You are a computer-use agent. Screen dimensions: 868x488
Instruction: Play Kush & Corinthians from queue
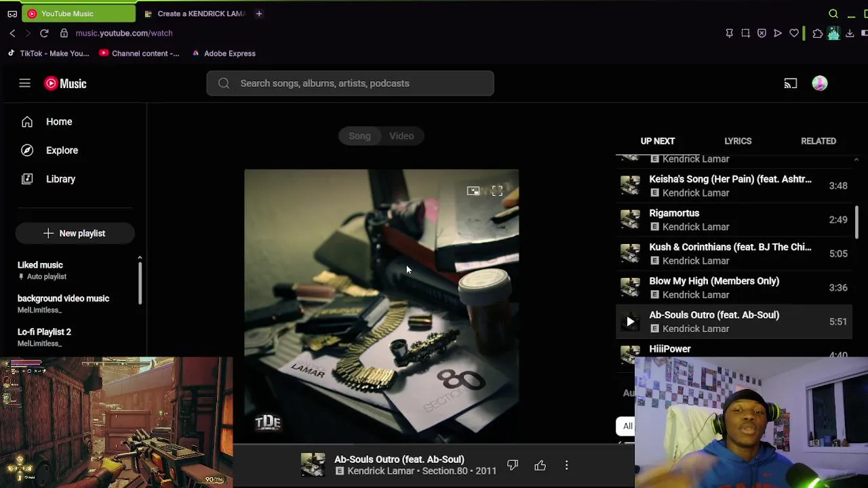735,253
